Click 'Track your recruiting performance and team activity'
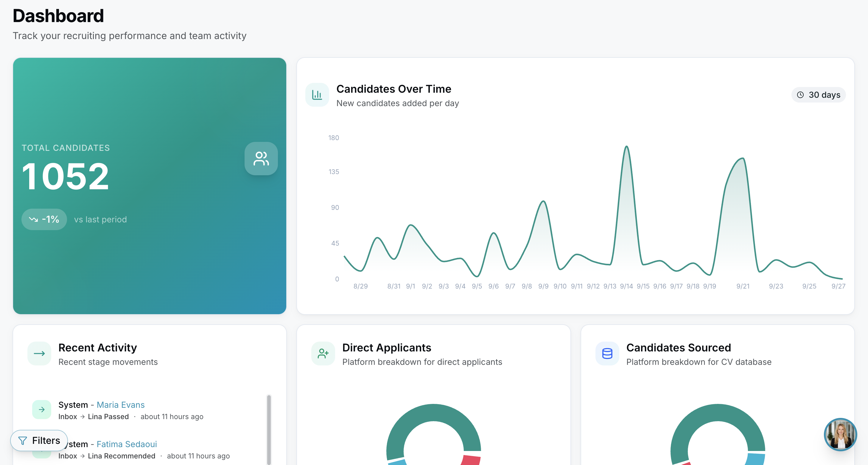 [x=129, y=36]
